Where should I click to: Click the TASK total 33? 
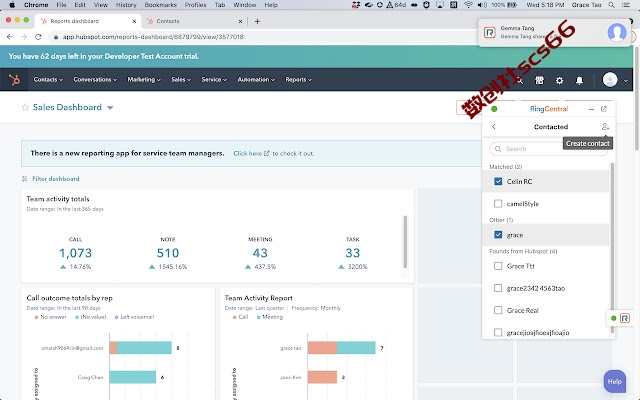[x=353, y=253]
